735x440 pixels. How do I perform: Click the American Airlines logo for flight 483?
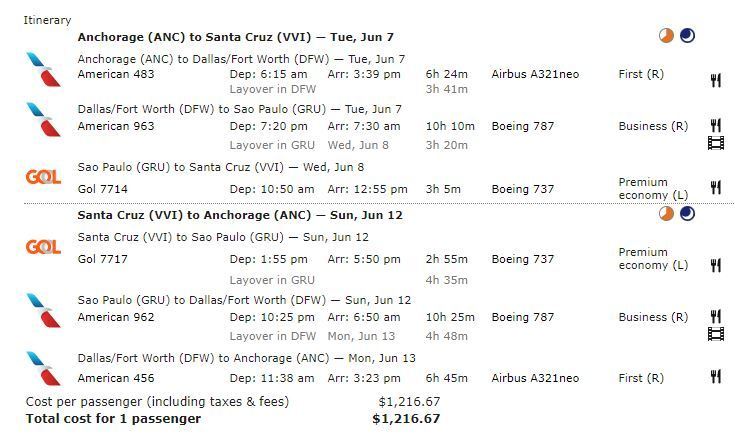tap(44, 69)
